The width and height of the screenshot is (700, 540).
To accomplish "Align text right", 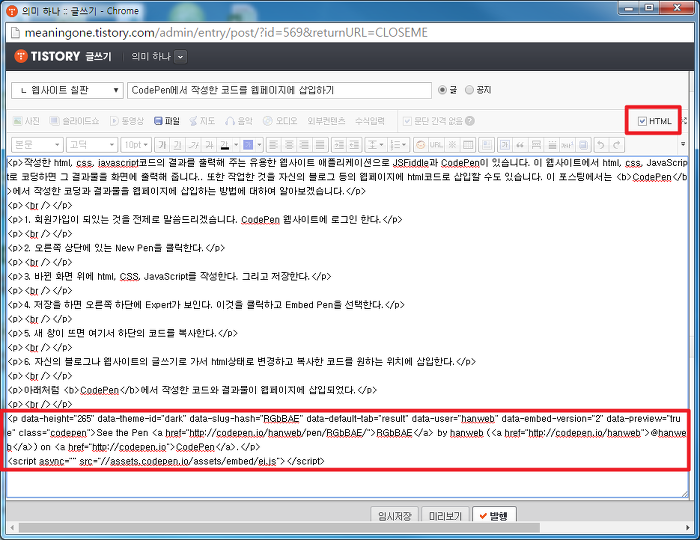I will [x=304, y=145].
